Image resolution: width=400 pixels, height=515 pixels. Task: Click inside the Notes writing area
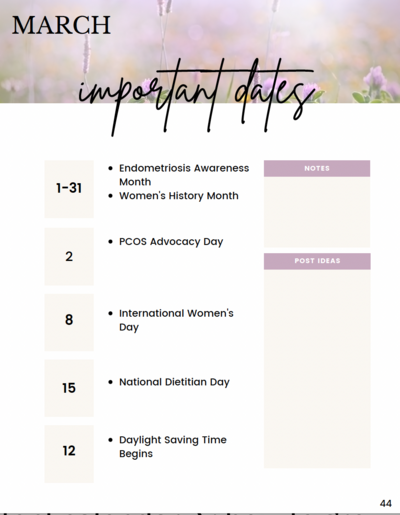[317, 212]
